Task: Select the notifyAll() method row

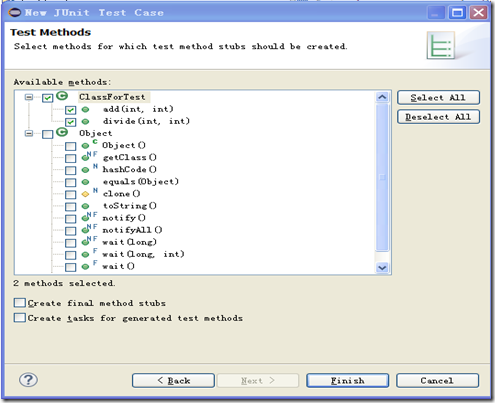Action: 132,230
